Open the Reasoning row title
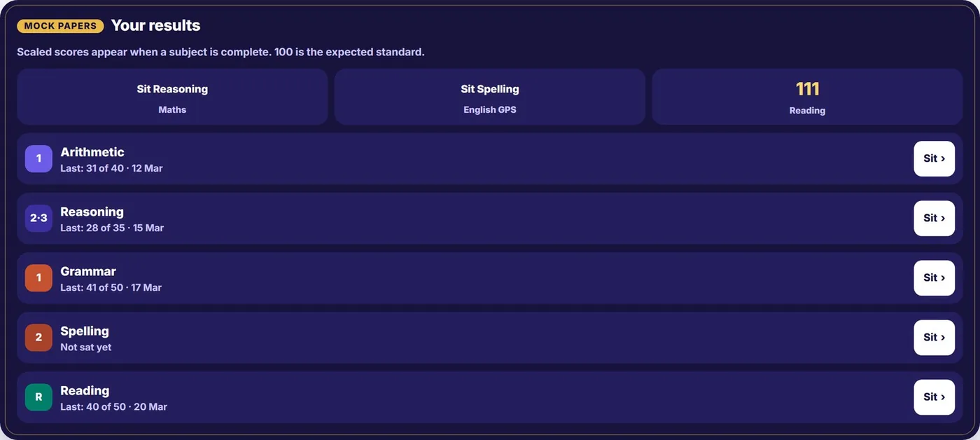The height and width of the screenshot is (440, 980). point(92,212)
